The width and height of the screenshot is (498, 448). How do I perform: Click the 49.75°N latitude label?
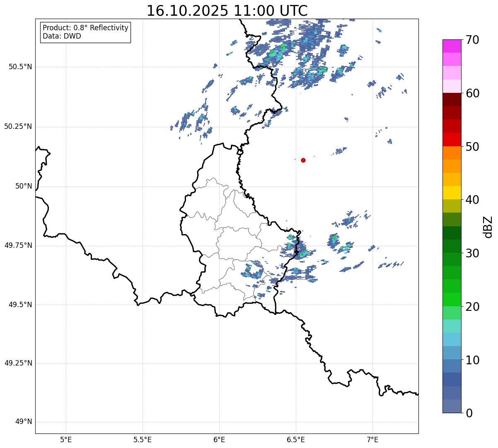tap(18, 245)
